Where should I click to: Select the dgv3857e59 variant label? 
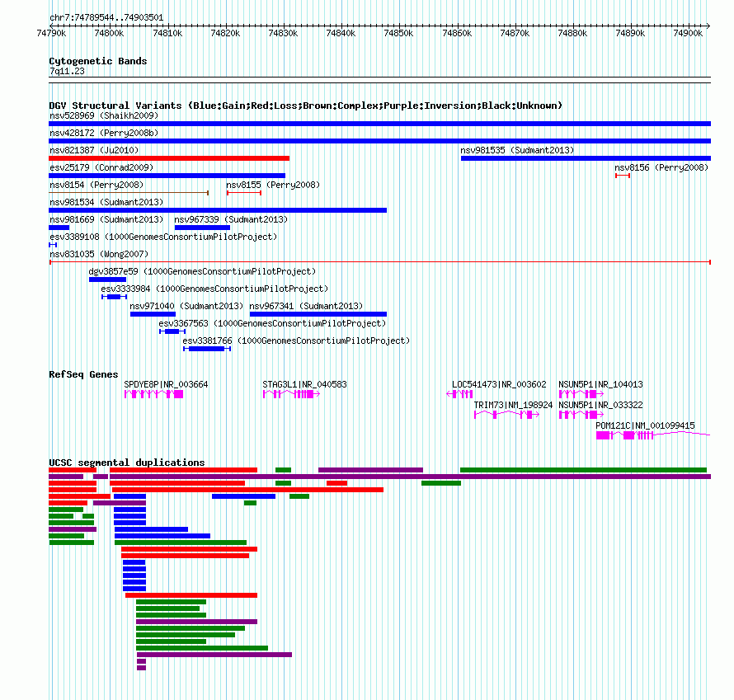pos(202,271)
